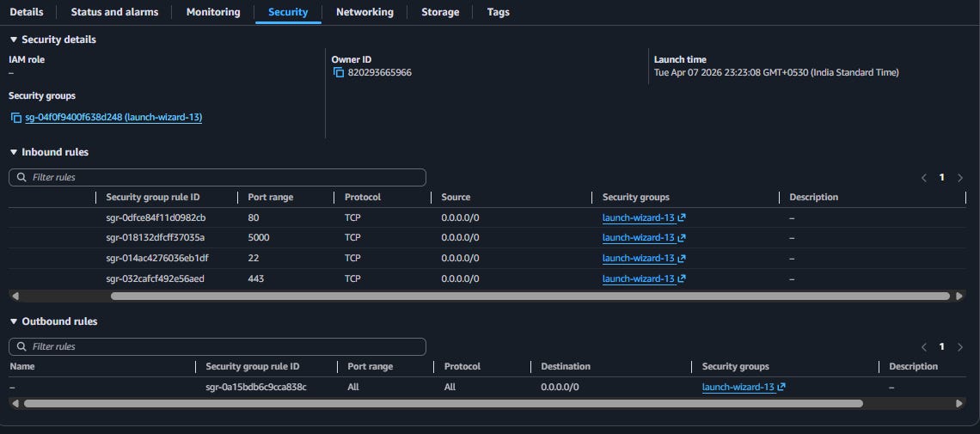This screenshot has width=980, height=434.
Task: Collapse the Outbound rules section
Action: tap(13, 321)
